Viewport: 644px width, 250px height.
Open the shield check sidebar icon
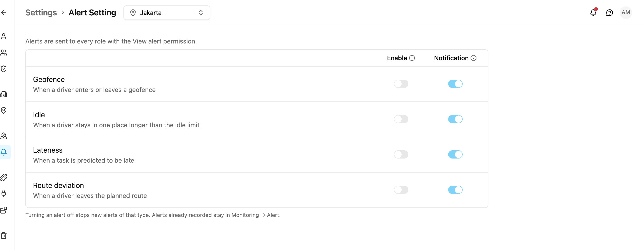tap(4, 69)
